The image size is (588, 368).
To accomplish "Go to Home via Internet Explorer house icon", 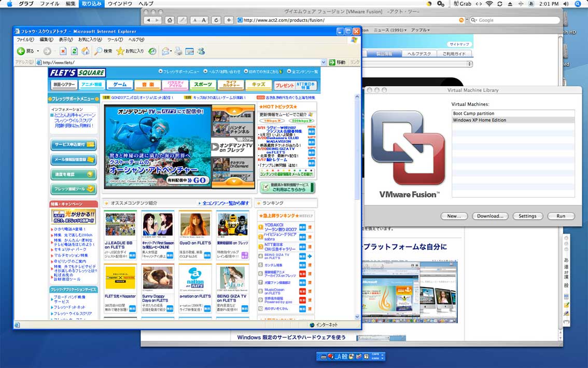I will [86, 51].
